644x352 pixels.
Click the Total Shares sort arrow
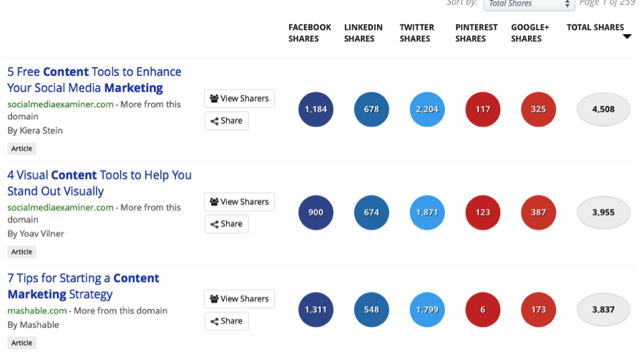coord(627,36)
